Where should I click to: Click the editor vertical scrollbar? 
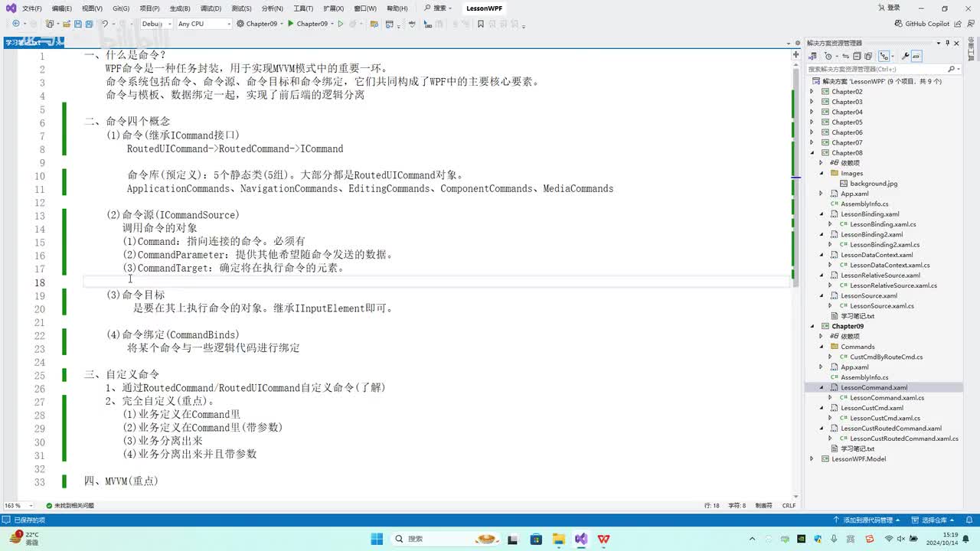pyautogui.click(x=796, y=279)
